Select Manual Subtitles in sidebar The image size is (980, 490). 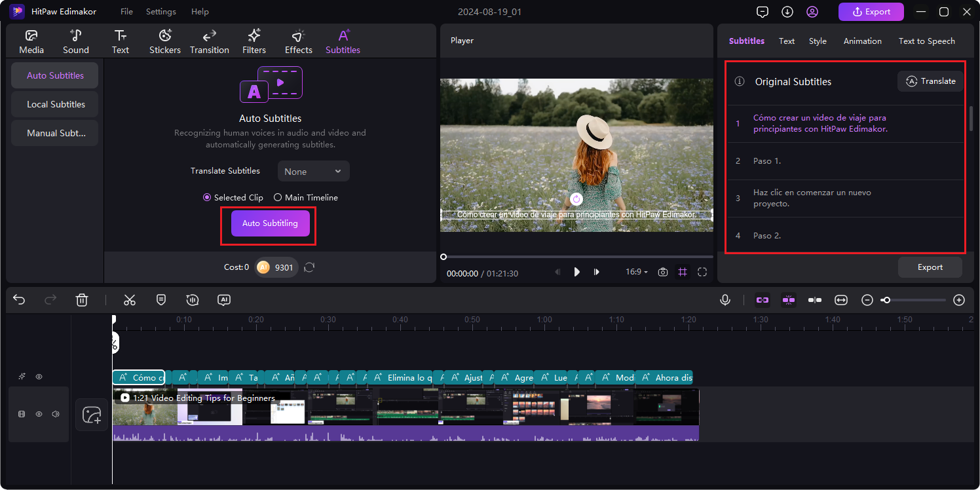point(55,133)
